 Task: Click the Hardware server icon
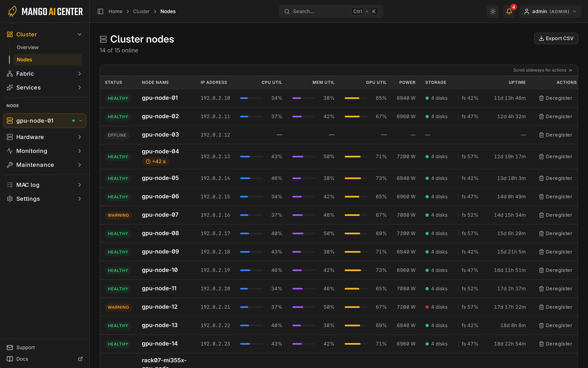pos(10,137)
